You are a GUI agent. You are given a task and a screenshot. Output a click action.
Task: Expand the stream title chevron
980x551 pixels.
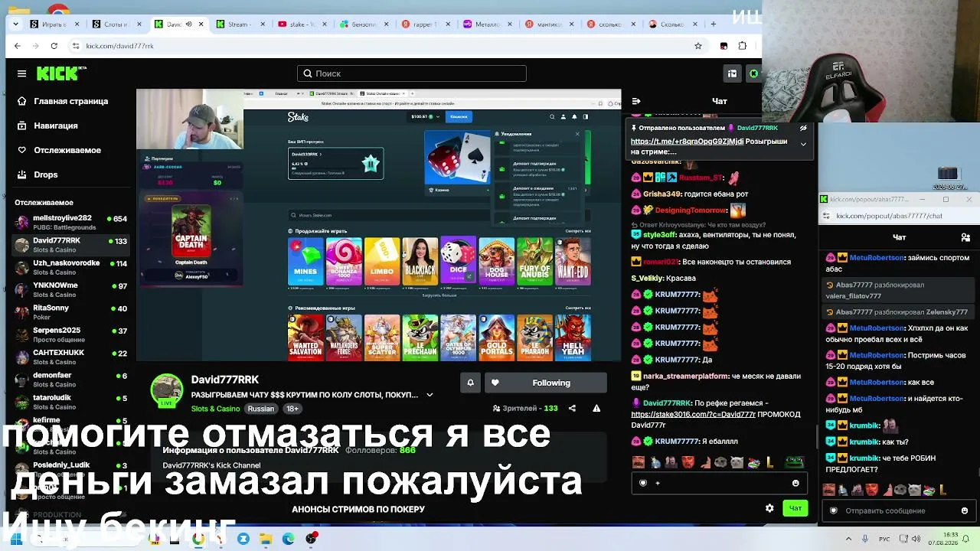(x=430, y=395)
